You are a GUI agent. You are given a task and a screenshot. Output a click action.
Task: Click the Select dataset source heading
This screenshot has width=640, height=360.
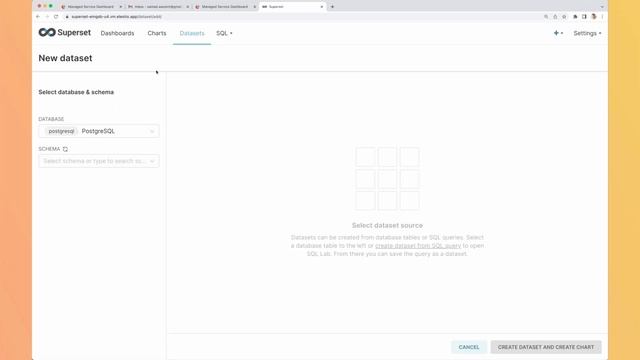[387, 225]
